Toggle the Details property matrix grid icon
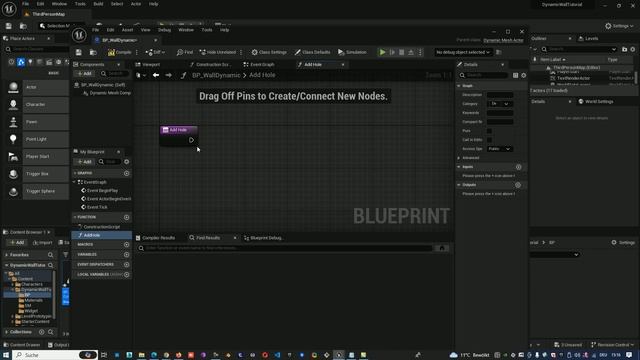 (516, 75)
